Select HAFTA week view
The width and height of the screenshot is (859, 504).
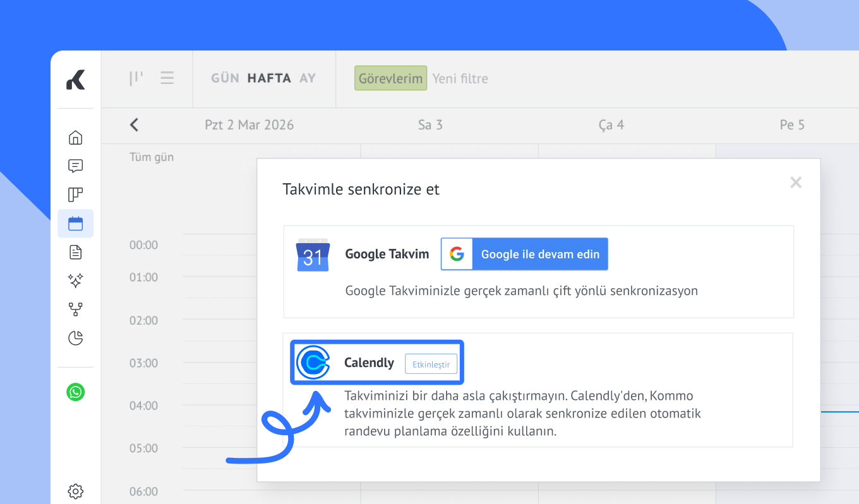(269, 78)
